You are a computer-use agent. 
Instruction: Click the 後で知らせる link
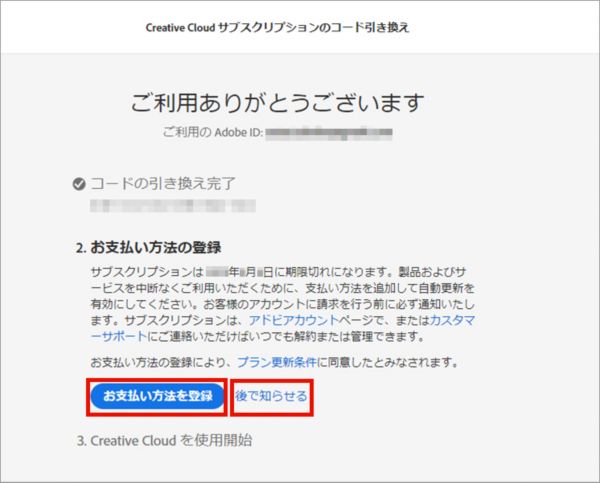click(271, 396)
